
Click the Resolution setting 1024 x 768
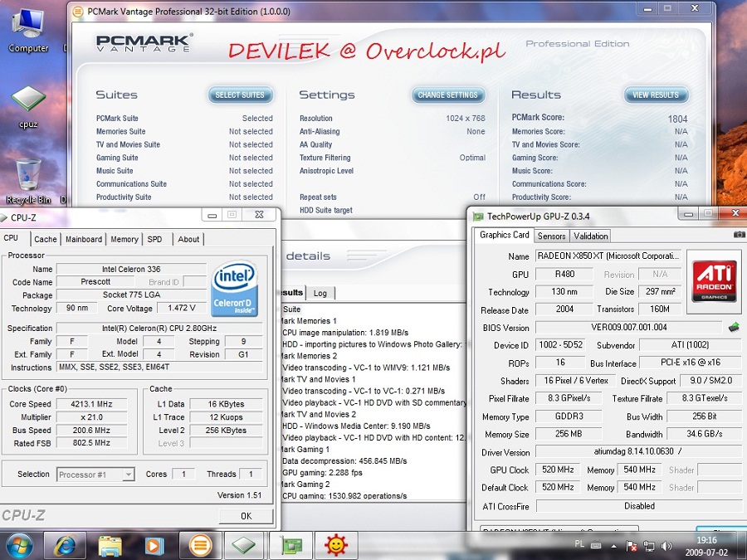466,119
